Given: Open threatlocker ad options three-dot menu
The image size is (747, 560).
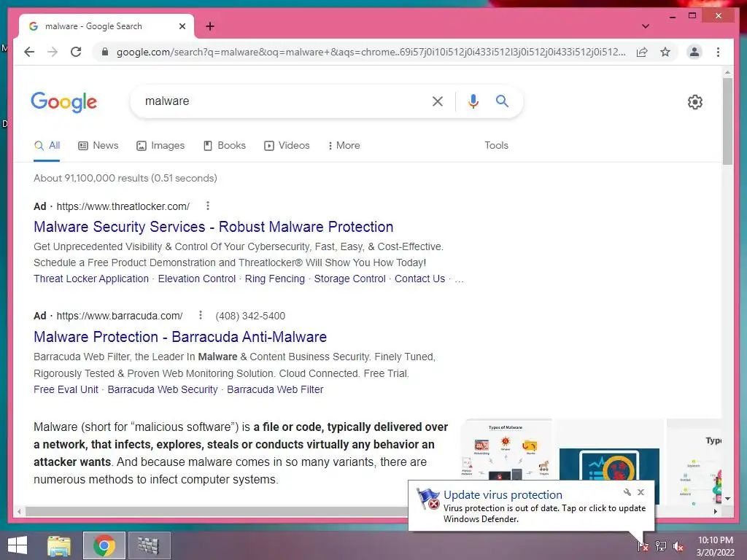Looking at the screenshot, I should point(208,206).
